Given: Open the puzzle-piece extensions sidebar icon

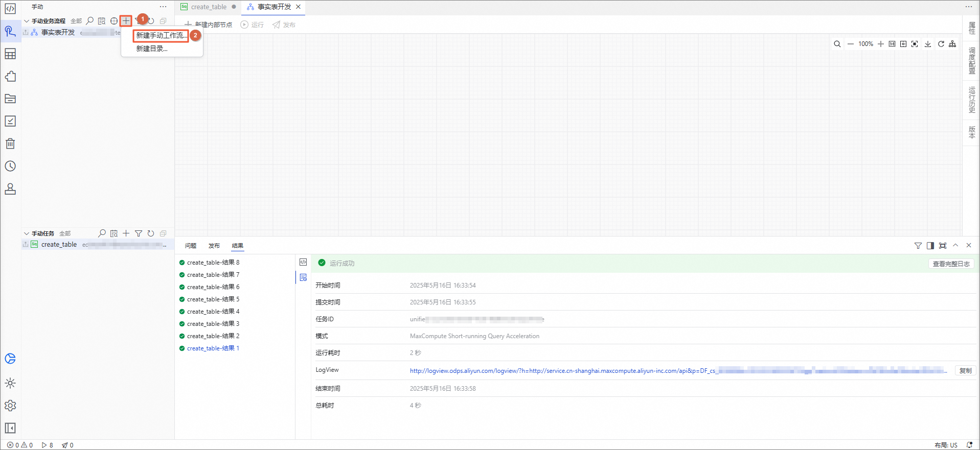Looking at the screenshot, I should click(x=10, y=76).
